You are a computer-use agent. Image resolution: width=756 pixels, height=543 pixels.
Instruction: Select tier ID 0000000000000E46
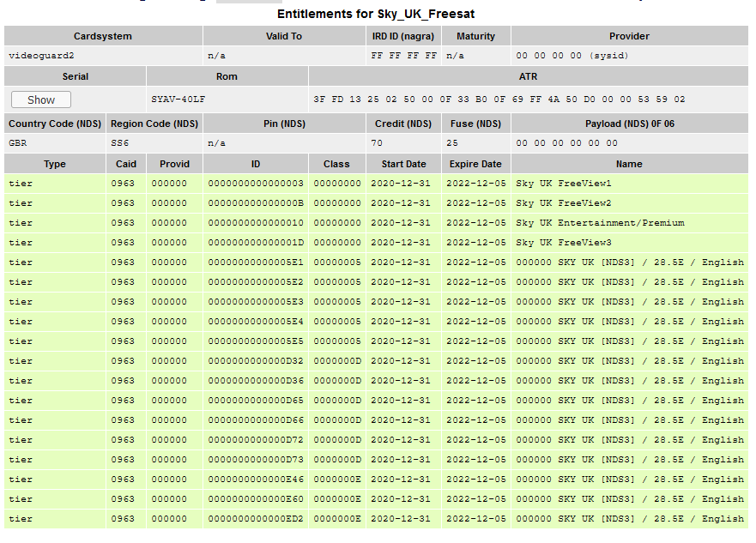(256, 480)
